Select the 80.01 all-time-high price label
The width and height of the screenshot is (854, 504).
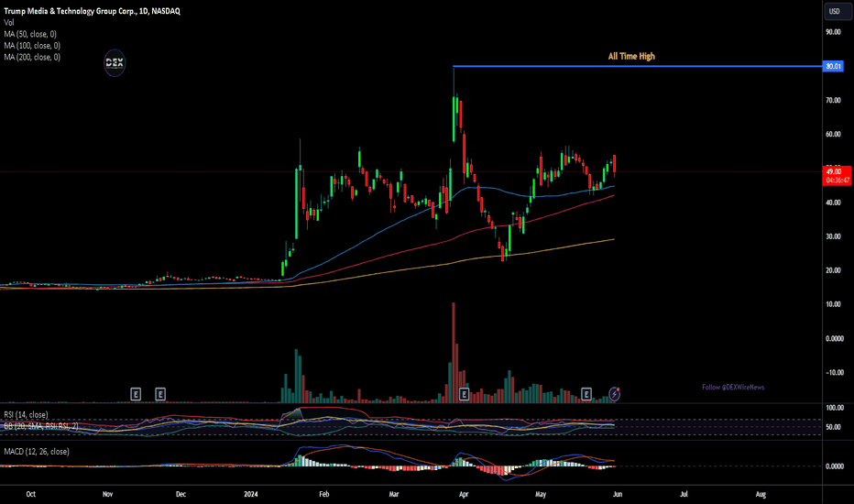click(x=833, y=66)
